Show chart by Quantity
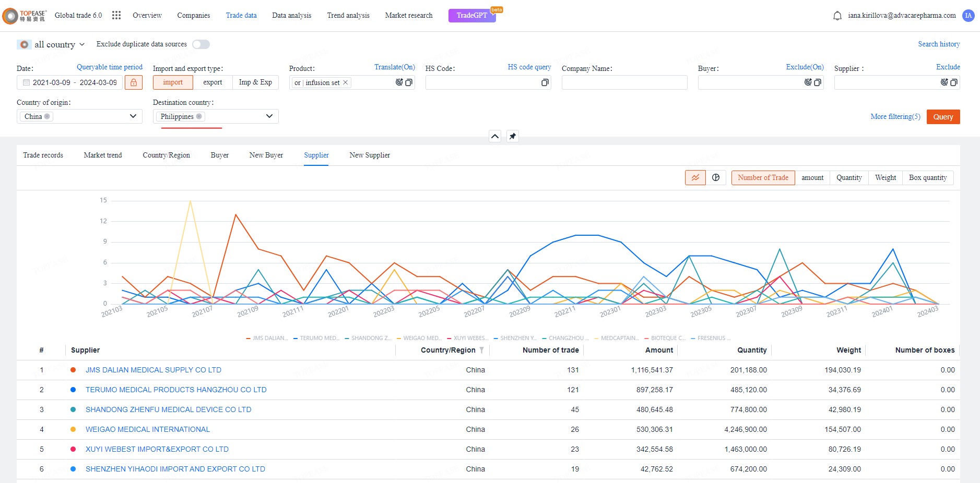The height and width of the screenshot is (483, 980). click(849, 178)
